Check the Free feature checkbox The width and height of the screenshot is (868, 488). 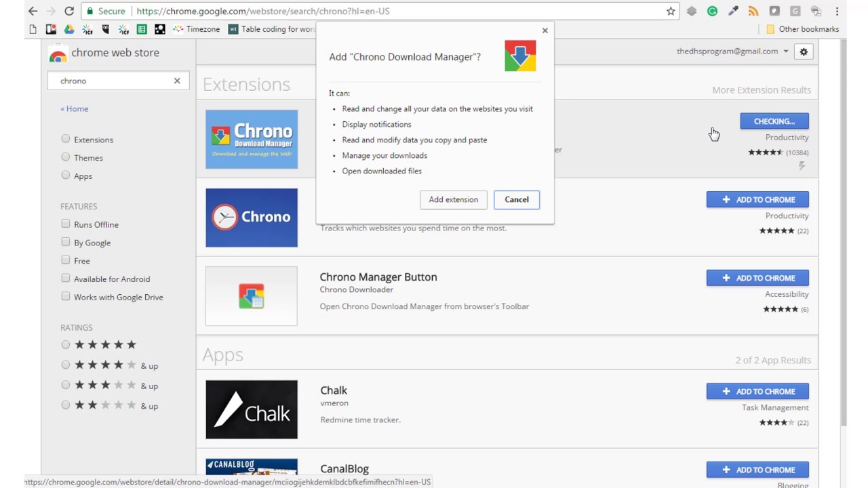[x=66, y=260]
